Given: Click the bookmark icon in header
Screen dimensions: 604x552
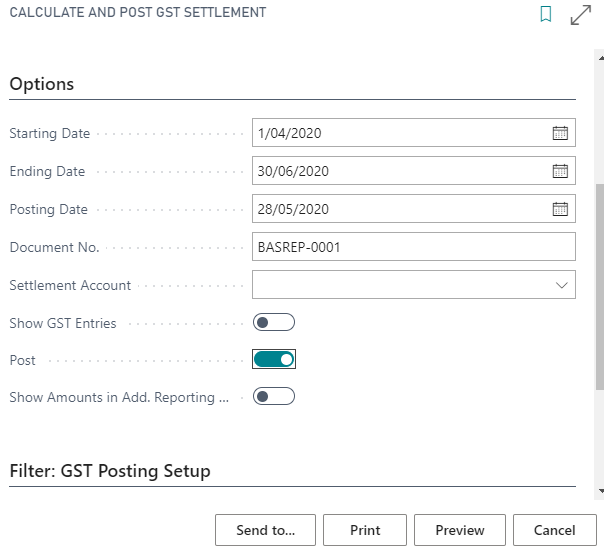Looking at the screenshot, I should point(546,15).
